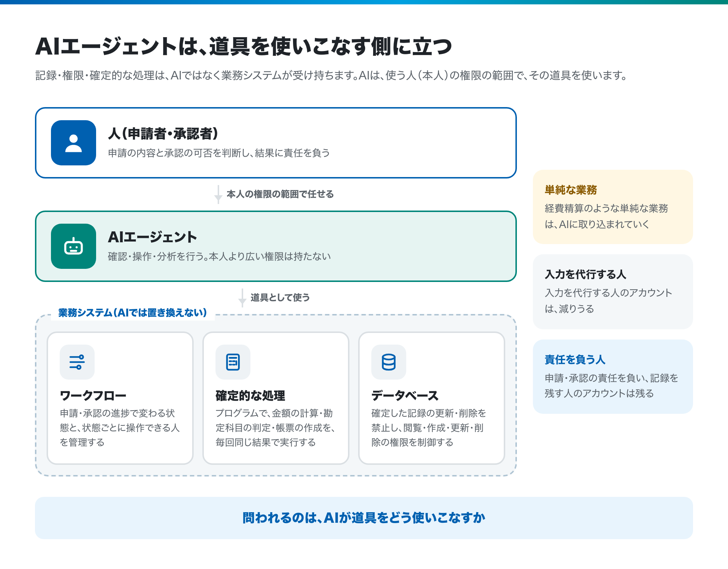Viewport: 728px width, 569px height.
Task: Click the label 業務システム(AIでは置き換えない)
Action: [132, 313]
